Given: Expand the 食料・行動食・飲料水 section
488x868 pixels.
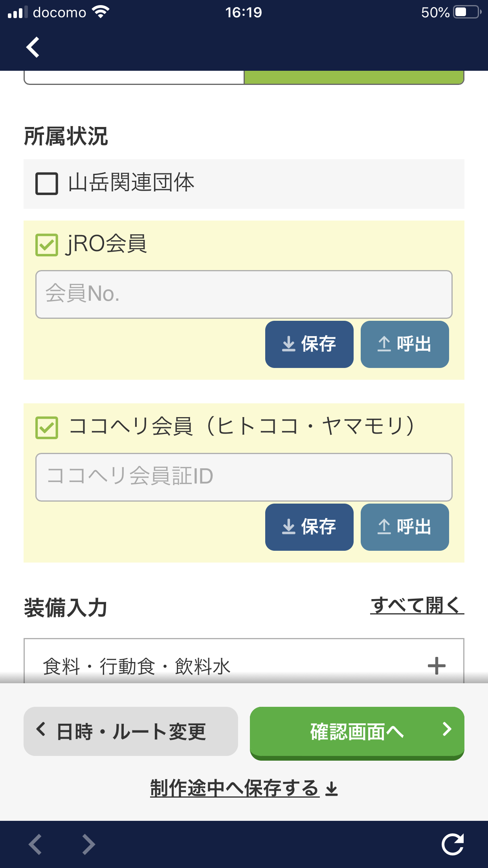Looking at the screenshot, I should pos(236,666).
